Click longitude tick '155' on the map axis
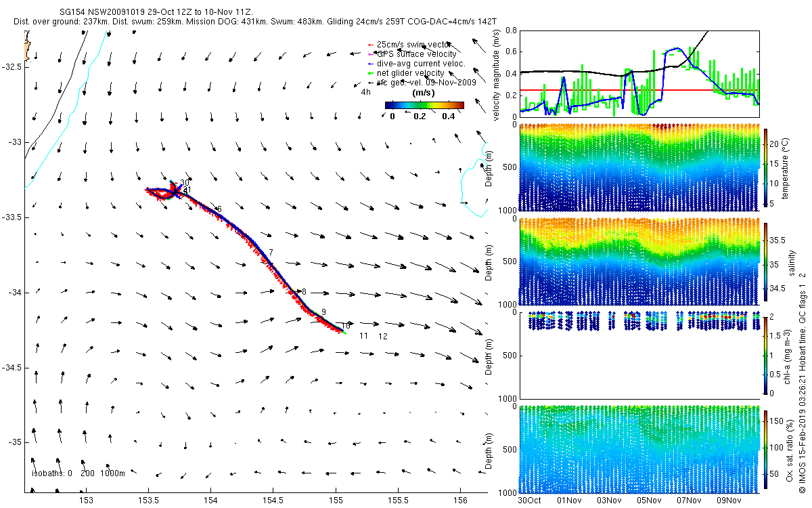This screenshot has width=812, height=508. 335,501
